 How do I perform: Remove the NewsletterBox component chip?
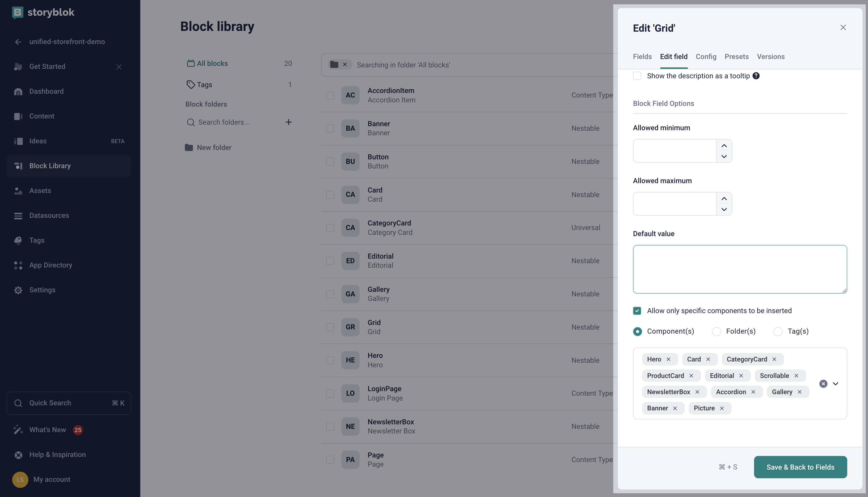(x=697, y=392)
